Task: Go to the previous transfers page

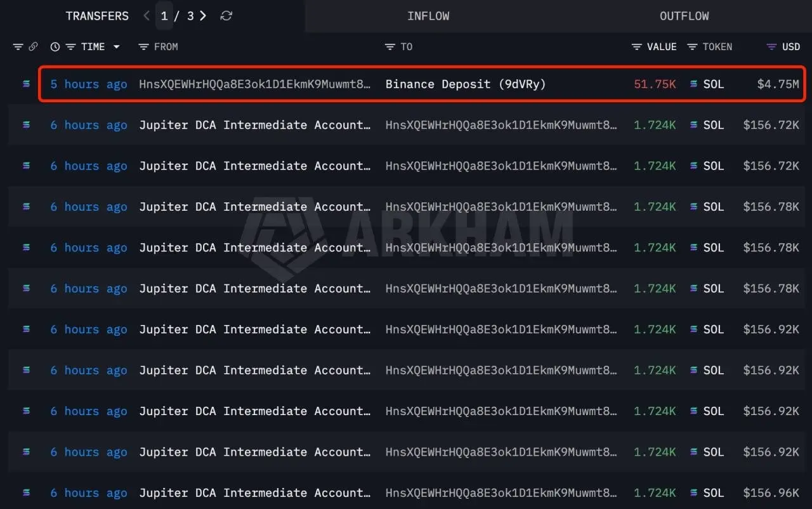Action: 147,16
